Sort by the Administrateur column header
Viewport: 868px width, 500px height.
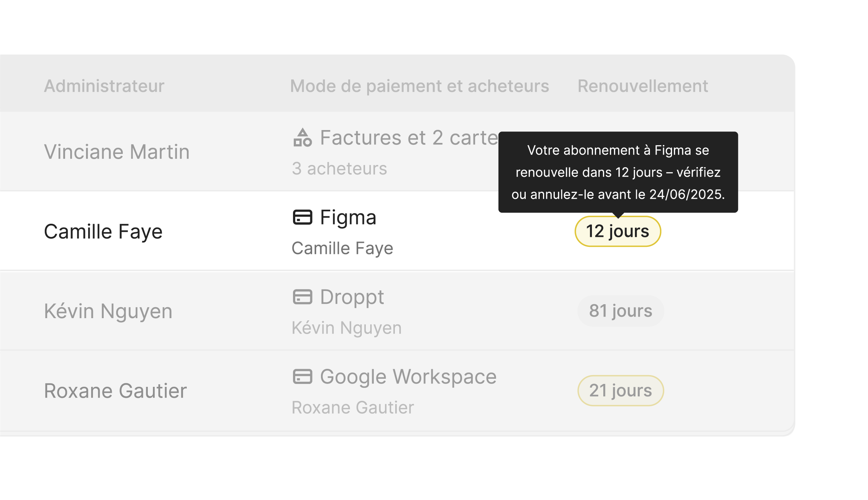pos(104,86)
